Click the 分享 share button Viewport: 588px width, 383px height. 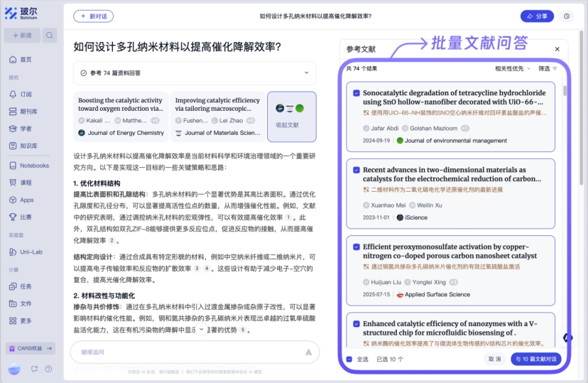coord(537,16)
